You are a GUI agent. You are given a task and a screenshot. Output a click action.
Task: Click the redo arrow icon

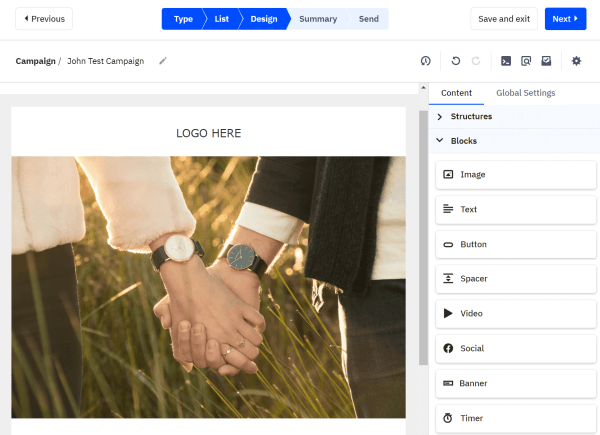(x=476, y=61)
